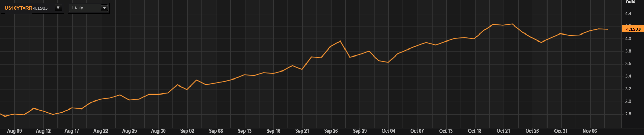Select the 4.4 yield axis label

coord(628,14)
